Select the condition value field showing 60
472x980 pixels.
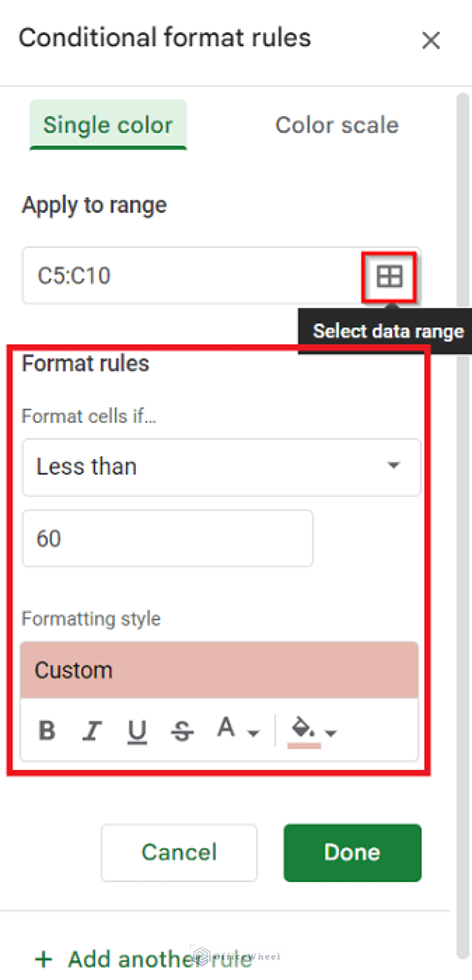point(166,538)
